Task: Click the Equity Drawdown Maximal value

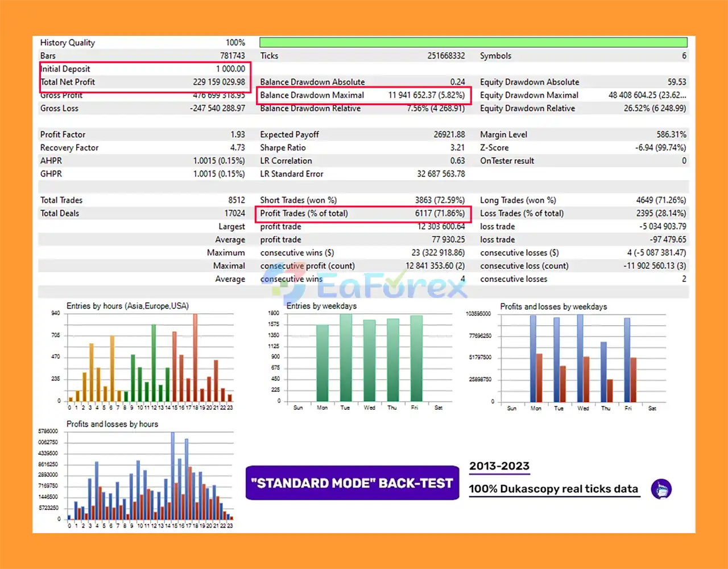Action: pyautogui.click(x=647, y=95)
